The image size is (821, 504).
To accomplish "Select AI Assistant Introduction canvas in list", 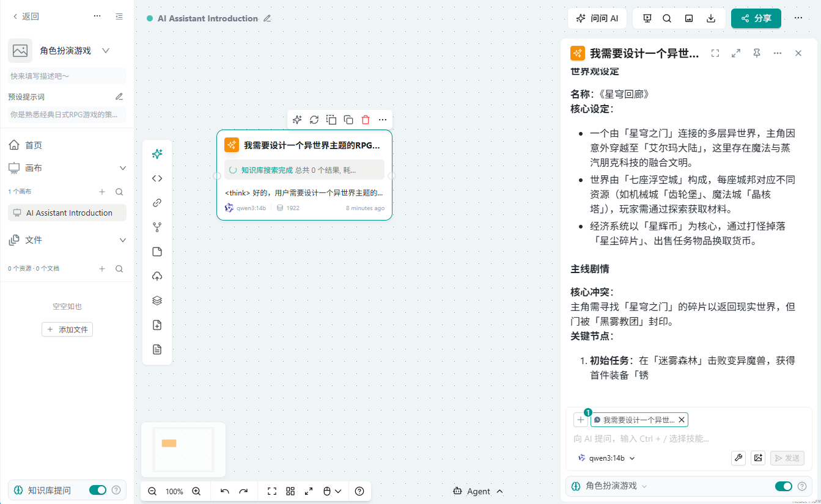I will (x=67, y=213).
